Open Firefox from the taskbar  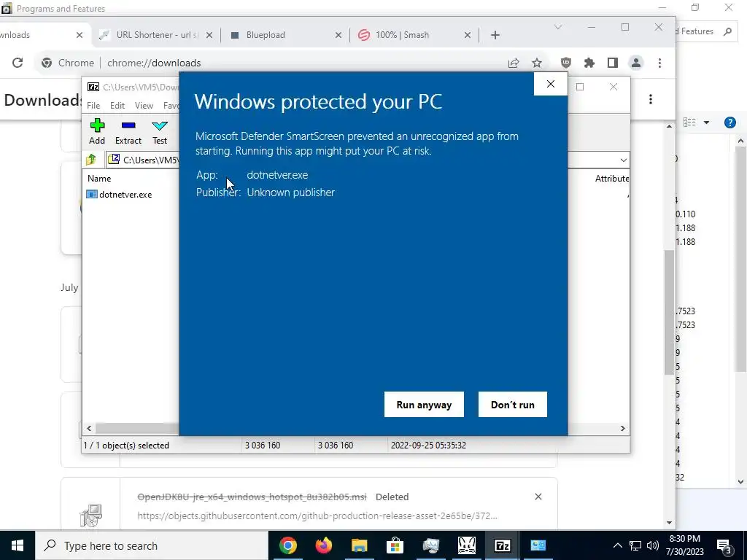click(323, 545)
